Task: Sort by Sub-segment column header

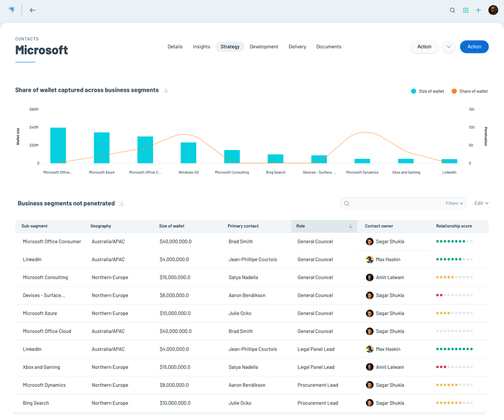Action: [x=34, y=226]
